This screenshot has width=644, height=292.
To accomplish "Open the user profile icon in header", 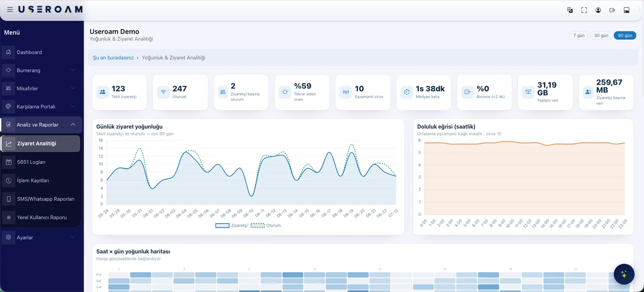I will [598, 10].
